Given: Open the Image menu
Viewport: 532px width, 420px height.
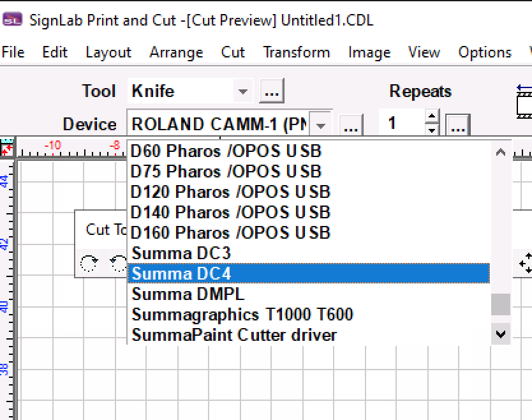Looking at the screenshot, I should pyautogui.click(x=369, y=52).
